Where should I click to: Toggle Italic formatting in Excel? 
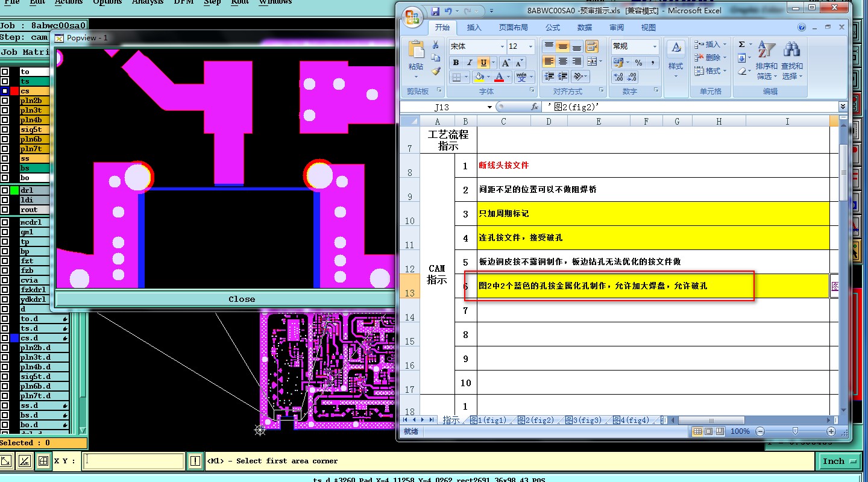click(x=469, y=63)
